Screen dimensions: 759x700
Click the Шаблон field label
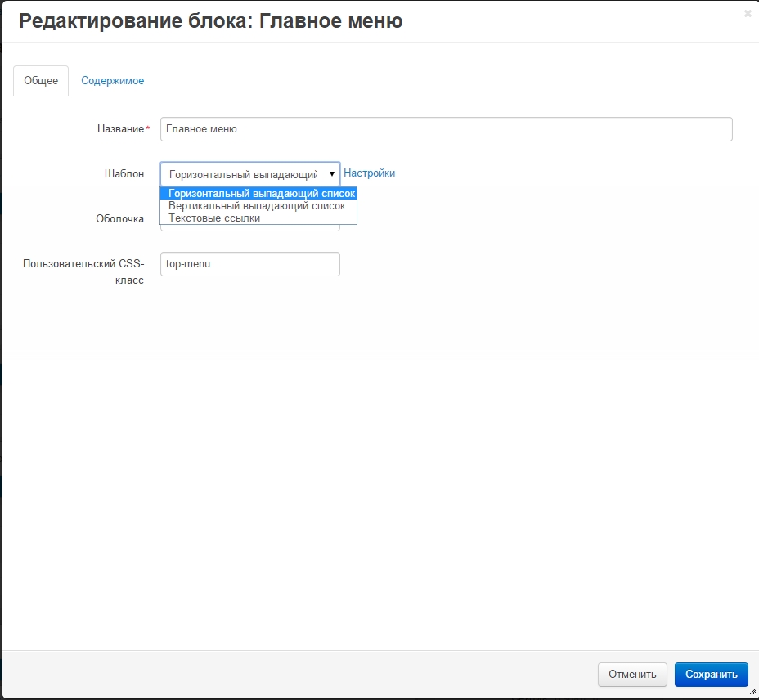pyautogui.click(x=124, y=174)
